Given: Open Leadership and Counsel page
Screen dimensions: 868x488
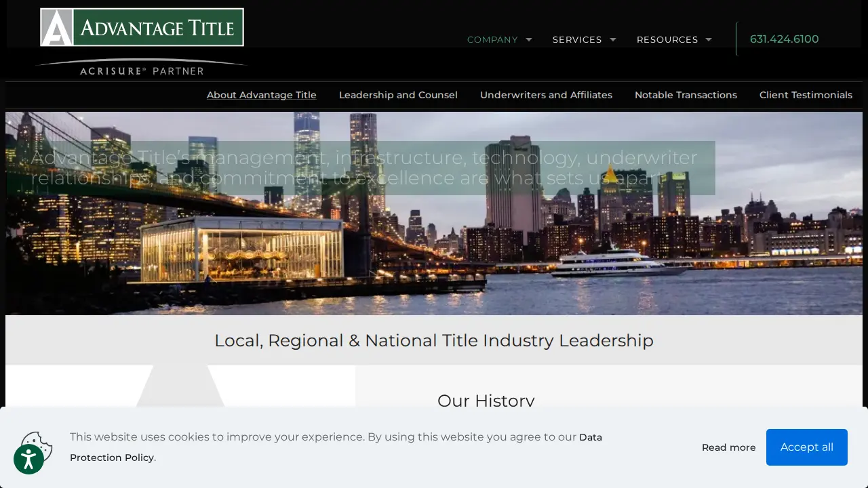Looking at the screenshot, I should point(398,95).
